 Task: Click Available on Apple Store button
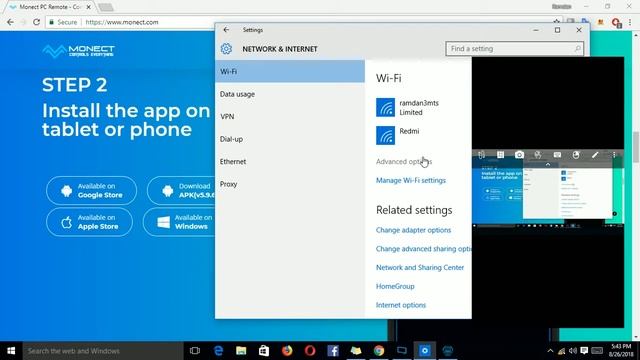point(89,222)
